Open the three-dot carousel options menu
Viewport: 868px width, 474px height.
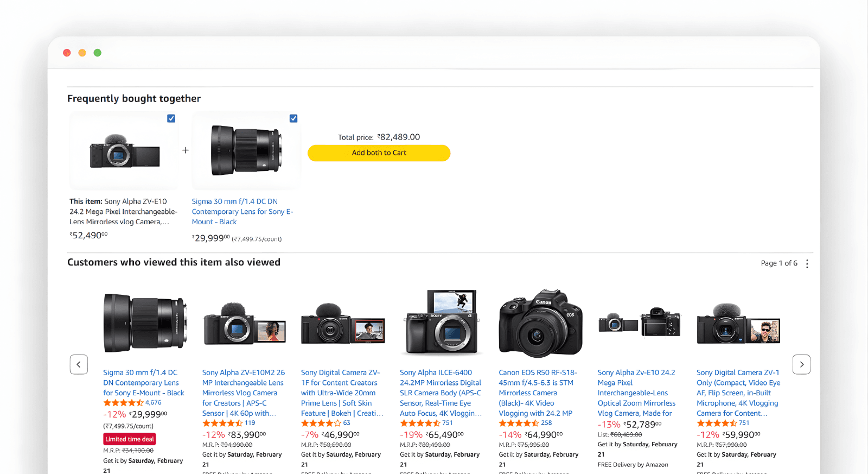tap(807, 264)
